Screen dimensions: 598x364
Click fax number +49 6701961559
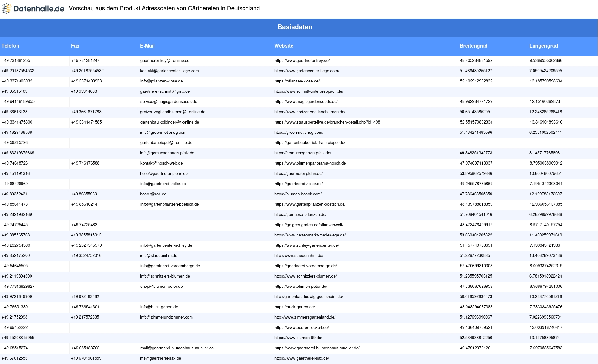click(86, 358)
